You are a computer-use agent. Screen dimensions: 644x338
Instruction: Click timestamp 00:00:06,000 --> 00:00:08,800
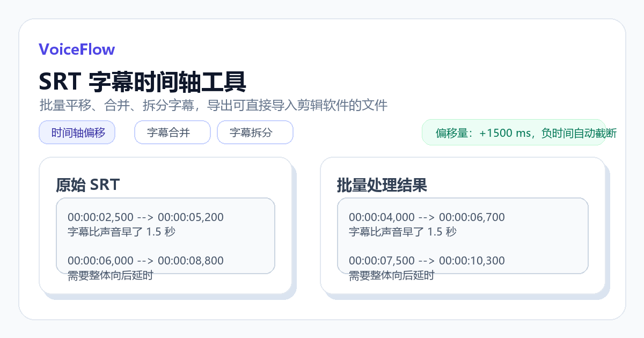coord(145,261)
